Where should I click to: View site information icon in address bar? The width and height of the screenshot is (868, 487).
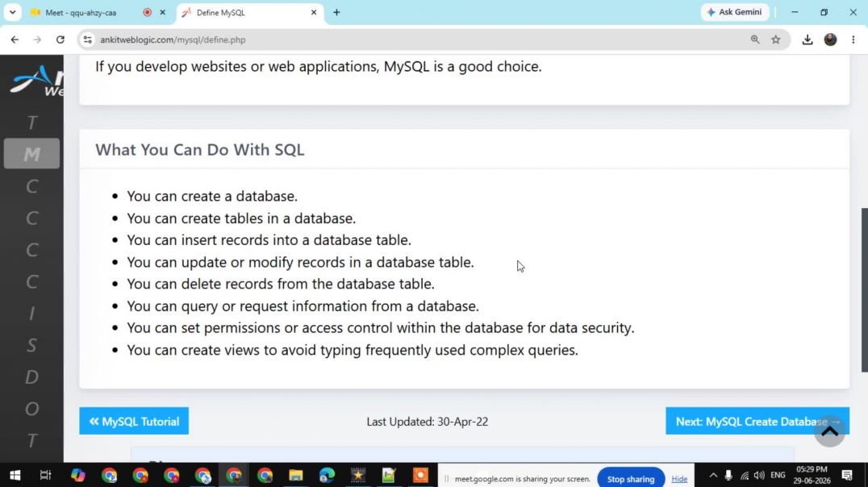coord(87,40)
